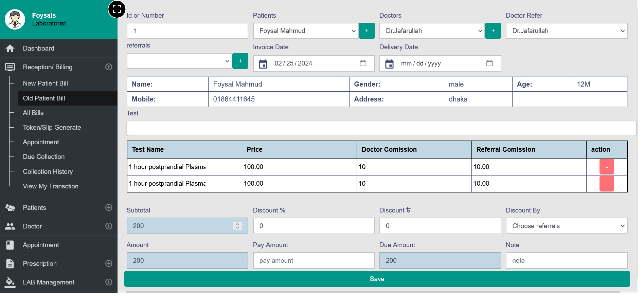Image resolution: width=644 pixels, height=296 pixels.
Task: Add a new doctor with plus button
Action: (493, 31)
